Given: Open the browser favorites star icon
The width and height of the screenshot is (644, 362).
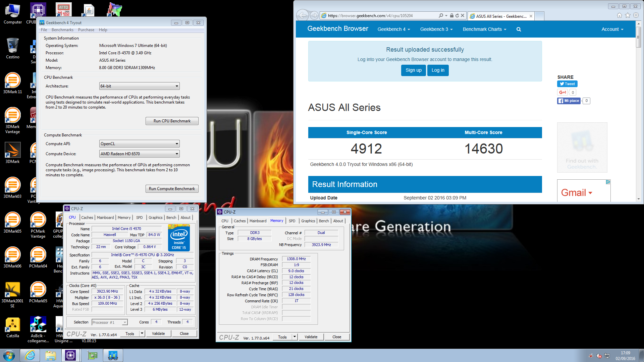Looking at the screenshot, I should click(x=628, y=15).
